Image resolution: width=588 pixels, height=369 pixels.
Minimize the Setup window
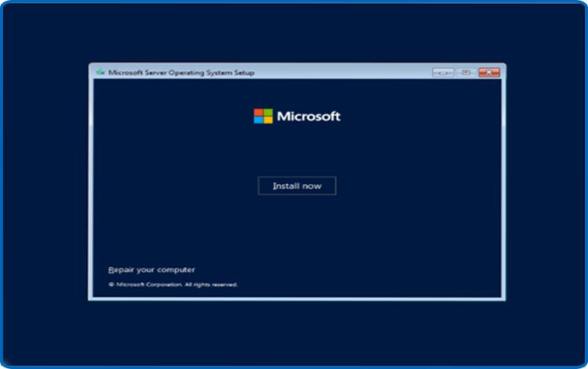tap(443, 72)
